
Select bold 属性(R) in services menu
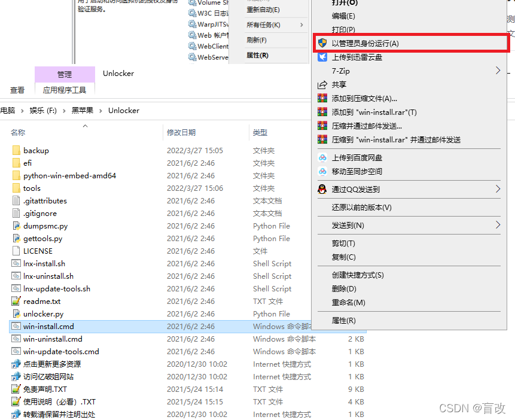(257, 55)
